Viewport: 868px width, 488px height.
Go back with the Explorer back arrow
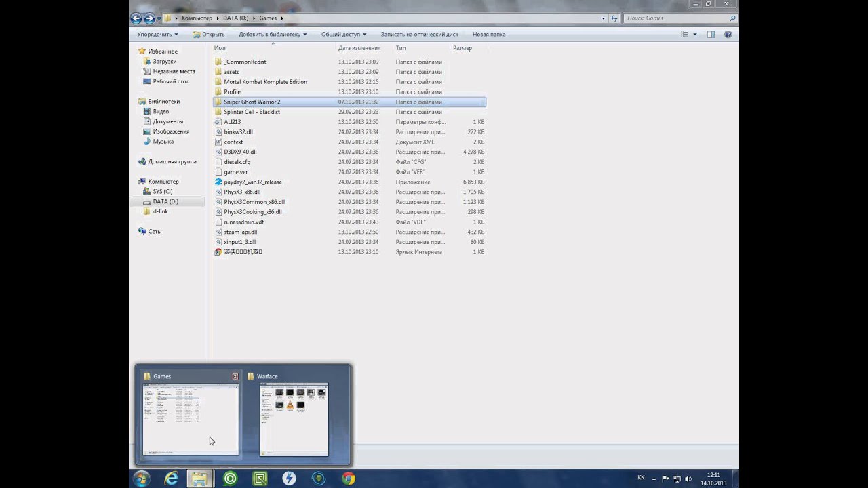pyautogui.click(x=136, y=18)
